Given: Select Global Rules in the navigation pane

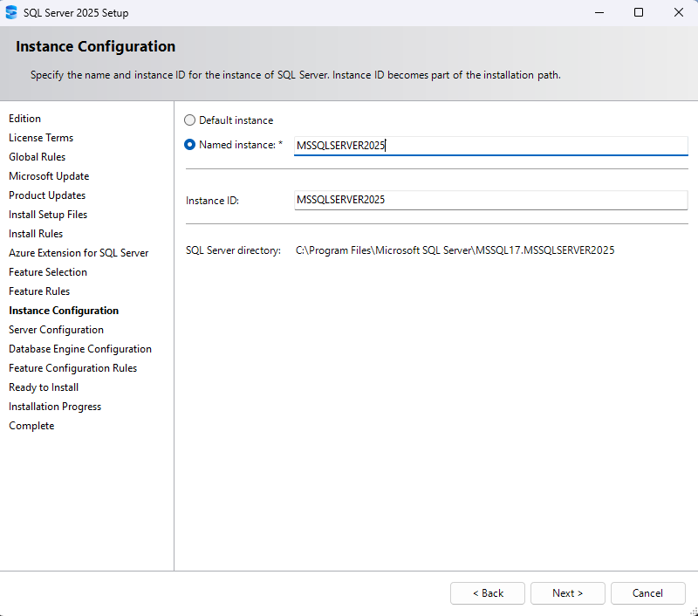Looking at the screenshot, I should point(37,156).
